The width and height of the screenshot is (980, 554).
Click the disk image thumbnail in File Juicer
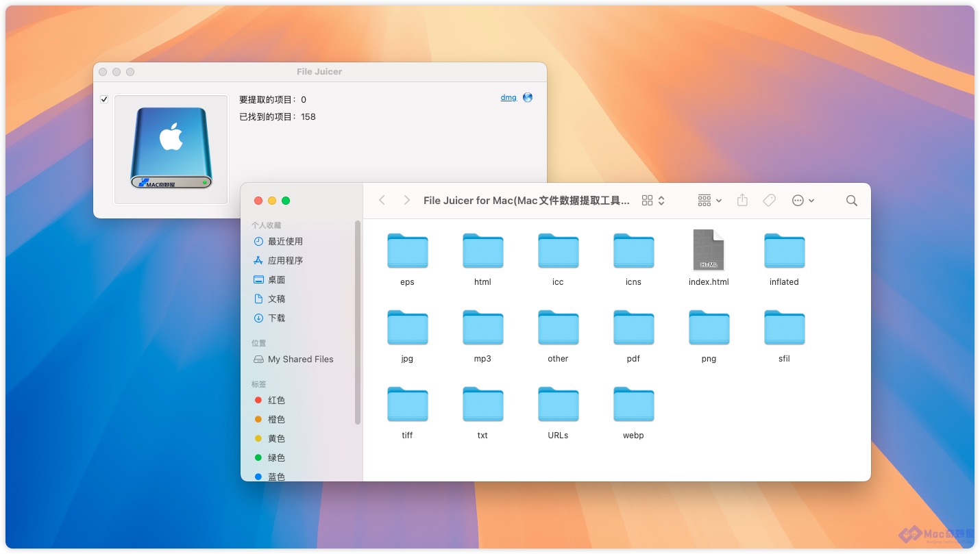tap(171, 149)
